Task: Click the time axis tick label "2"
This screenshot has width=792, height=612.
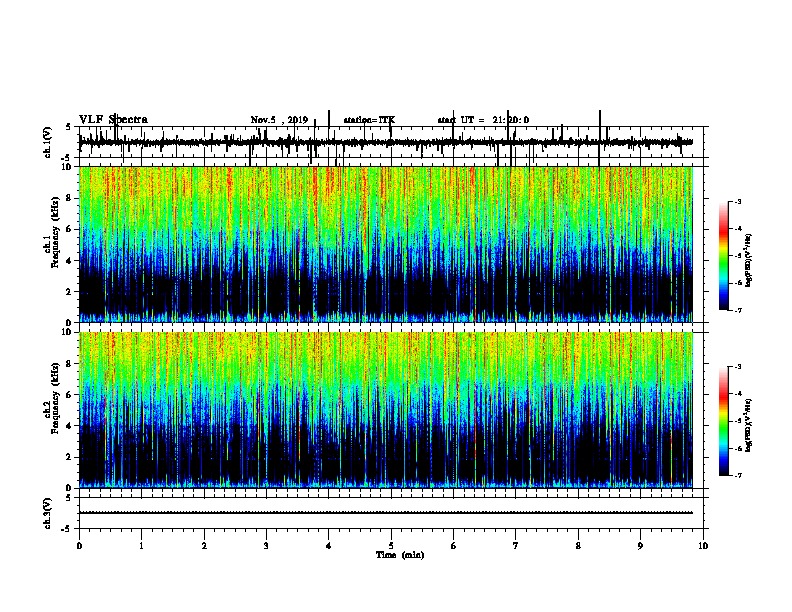Action: click(x=204, y=546)
